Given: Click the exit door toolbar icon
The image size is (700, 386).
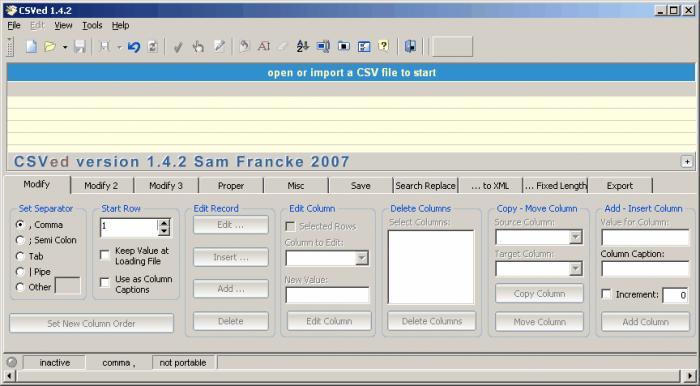Looking at the screenshot, I should (x=410, y=46).
